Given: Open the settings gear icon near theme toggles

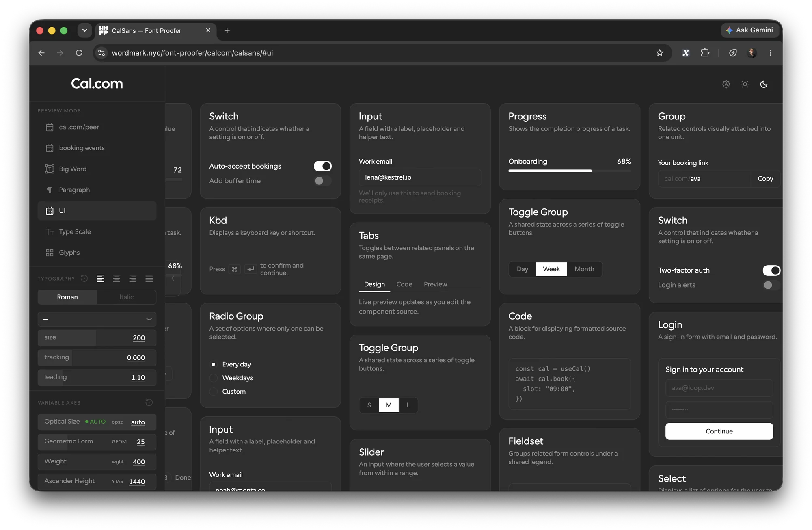Looking at the screenshot, I should [x=726, y=84].
